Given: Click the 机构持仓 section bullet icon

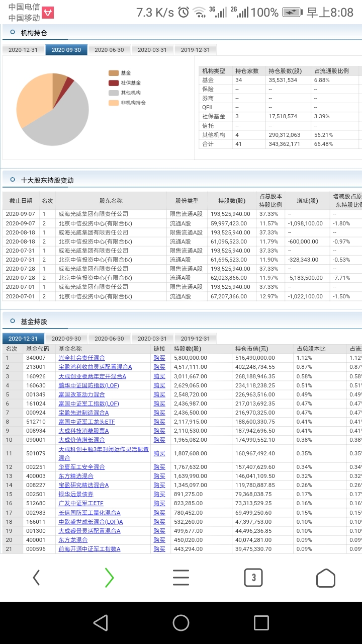Looking at the screenshot, I should tap(13, 32).
